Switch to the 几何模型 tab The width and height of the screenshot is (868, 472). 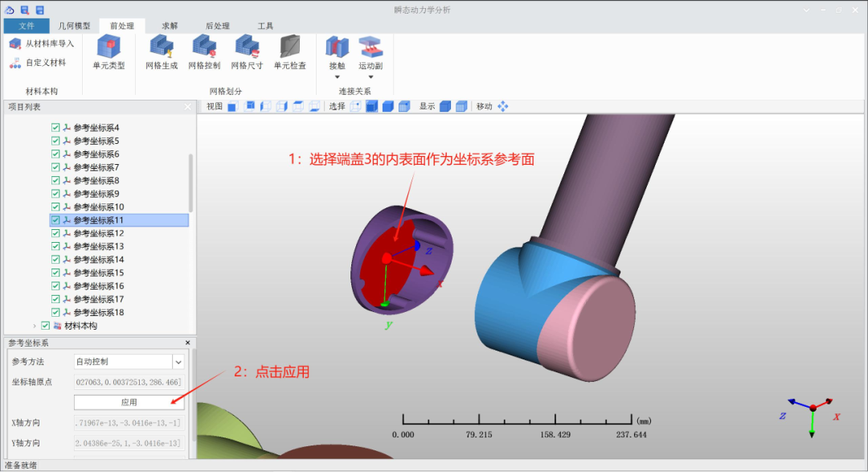[74, 26]
